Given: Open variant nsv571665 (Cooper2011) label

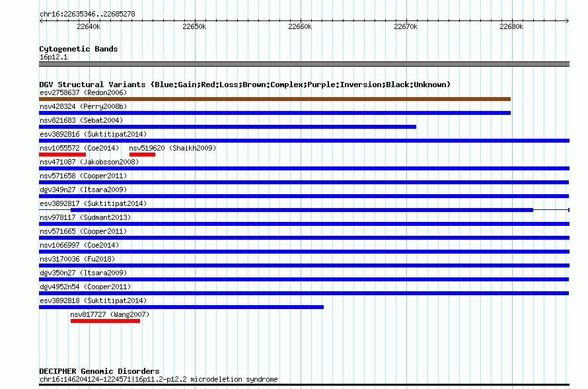Looking at the screenshot, I should pos(83,231).
